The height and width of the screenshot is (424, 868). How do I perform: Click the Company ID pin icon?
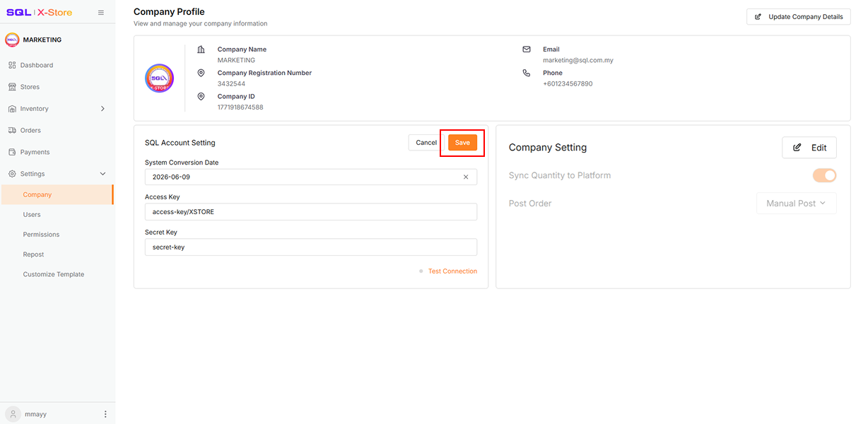pyautogui.click(x=201, y=96)
